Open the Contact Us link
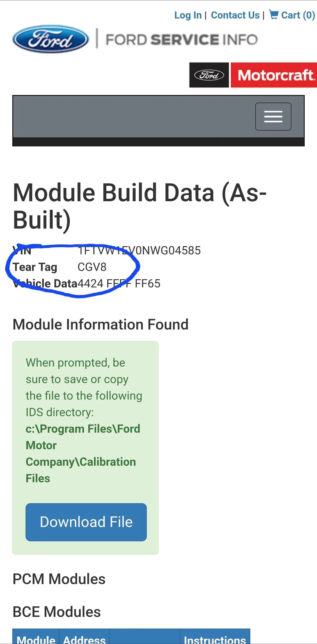317x644 pixels. 235,15
